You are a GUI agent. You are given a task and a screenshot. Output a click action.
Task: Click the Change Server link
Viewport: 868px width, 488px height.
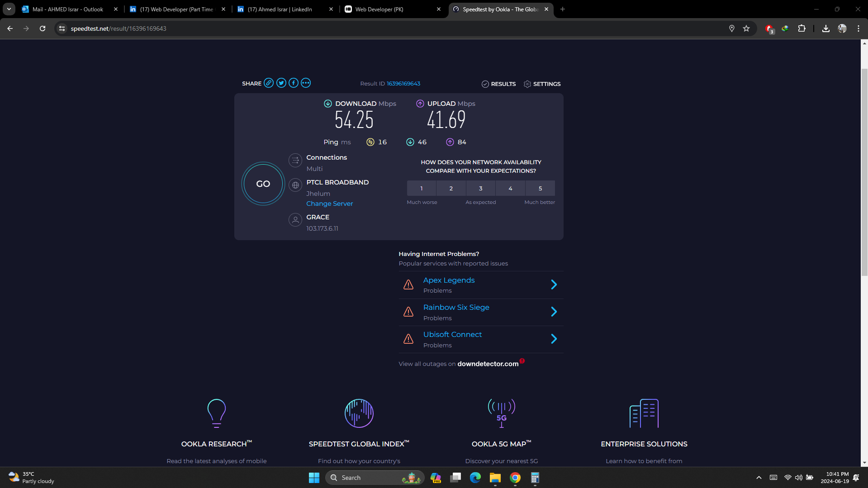[329, 204]
